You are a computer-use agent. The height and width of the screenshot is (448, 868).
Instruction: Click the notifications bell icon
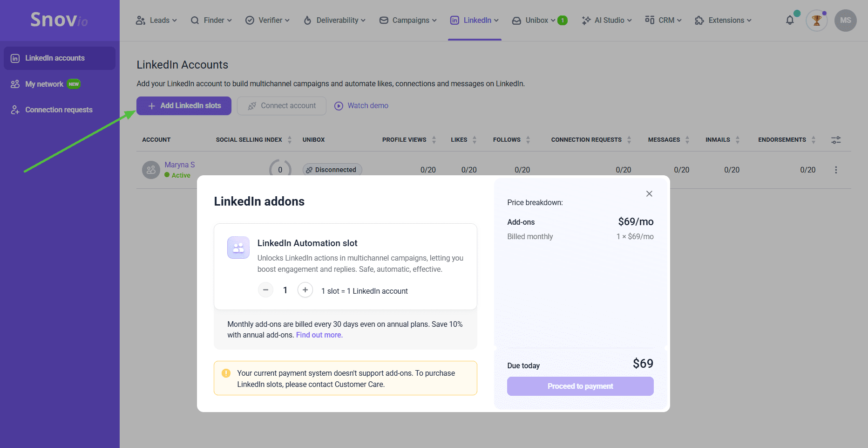790,21
